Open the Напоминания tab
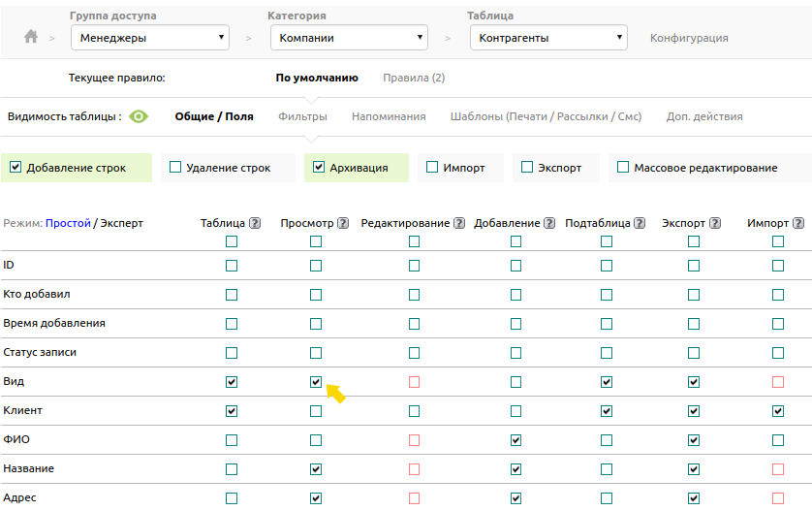 (389, 116)
